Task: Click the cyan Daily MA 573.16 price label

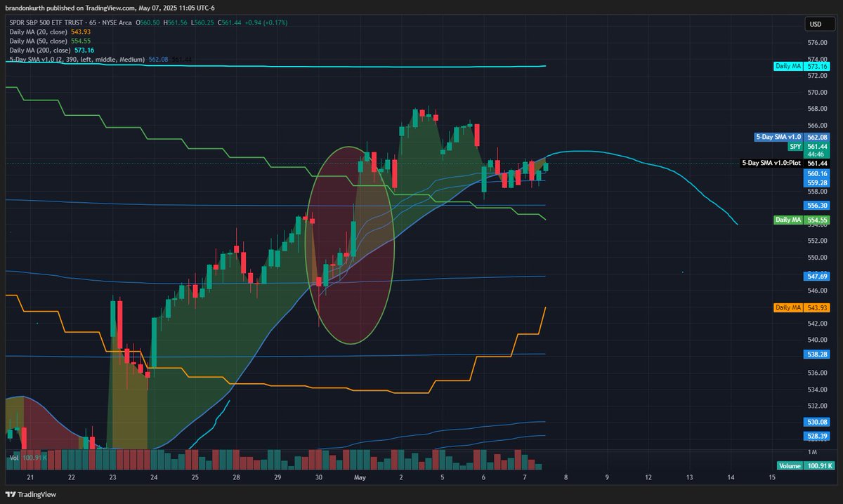Action: (x=802, y=66)
